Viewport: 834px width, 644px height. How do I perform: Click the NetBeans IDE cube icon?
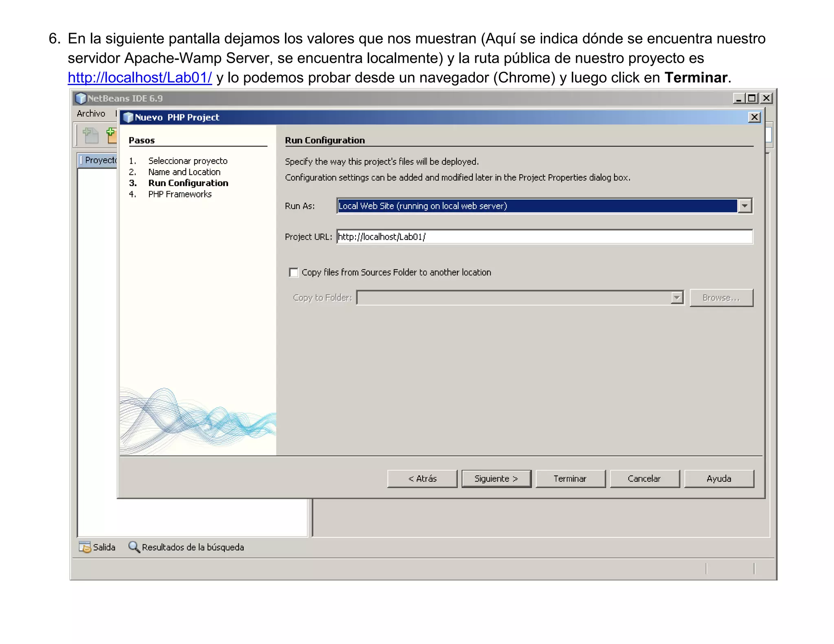[81, 98]
